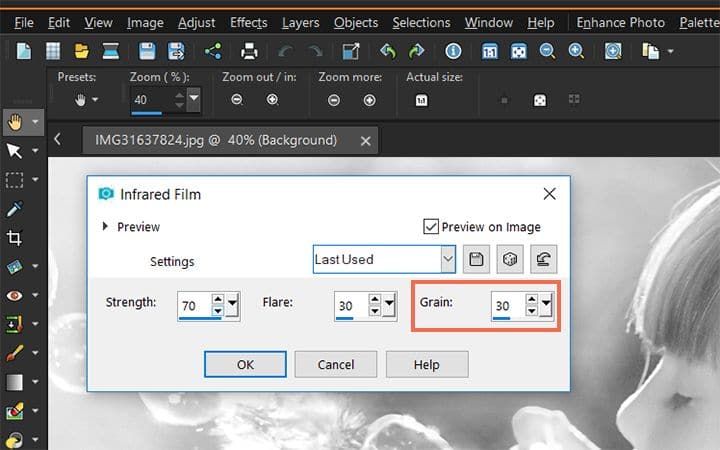The height and width of the screenshot is (450, 720).
Task: Click the New file icon in toolbar
Action: click(23, 51)
